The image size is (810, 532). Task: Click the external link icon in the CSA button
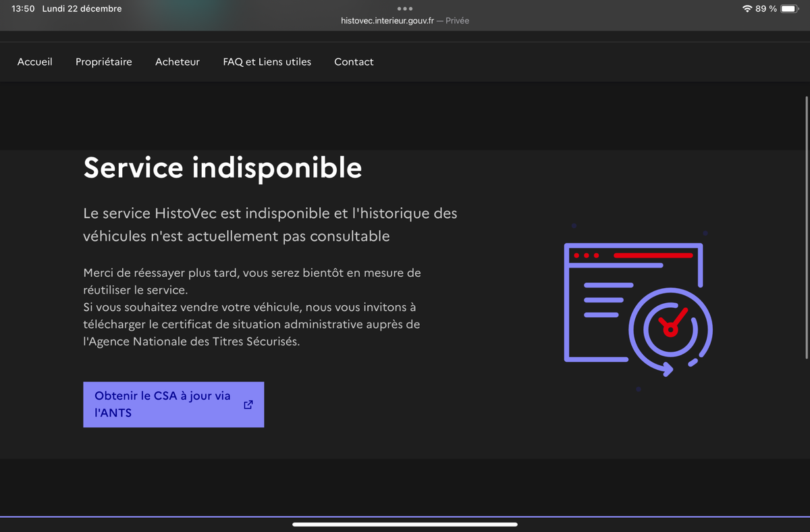pos(248,404)
